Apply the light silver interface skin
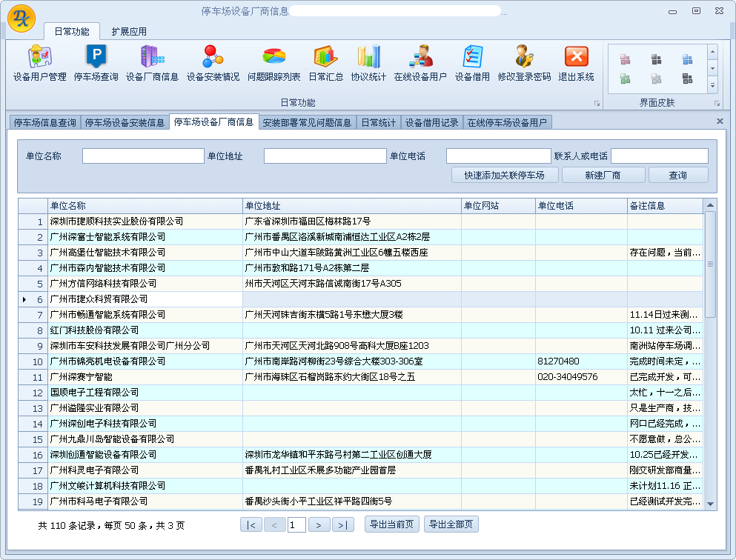This screenshot has height=560, width=736. pyautogui.click(x=656, y=79)
